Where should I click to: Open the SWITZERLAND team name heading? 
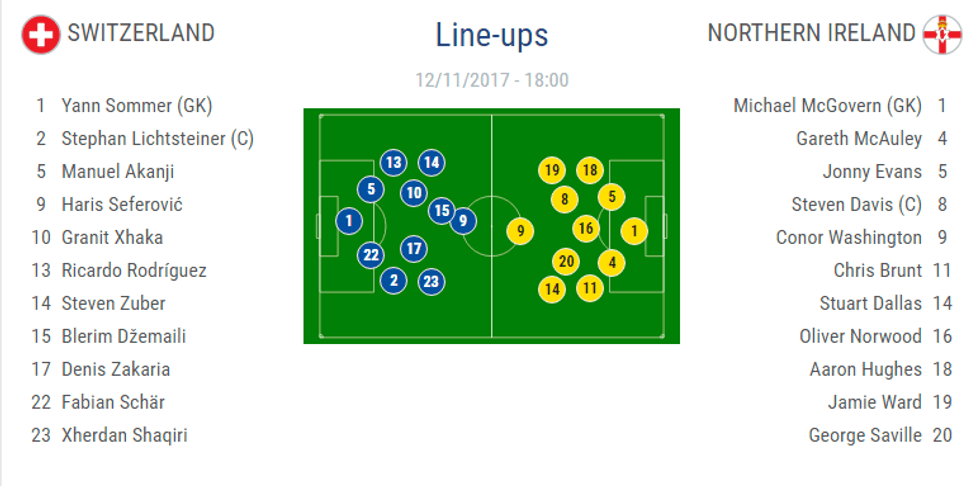tap(141, 33)
